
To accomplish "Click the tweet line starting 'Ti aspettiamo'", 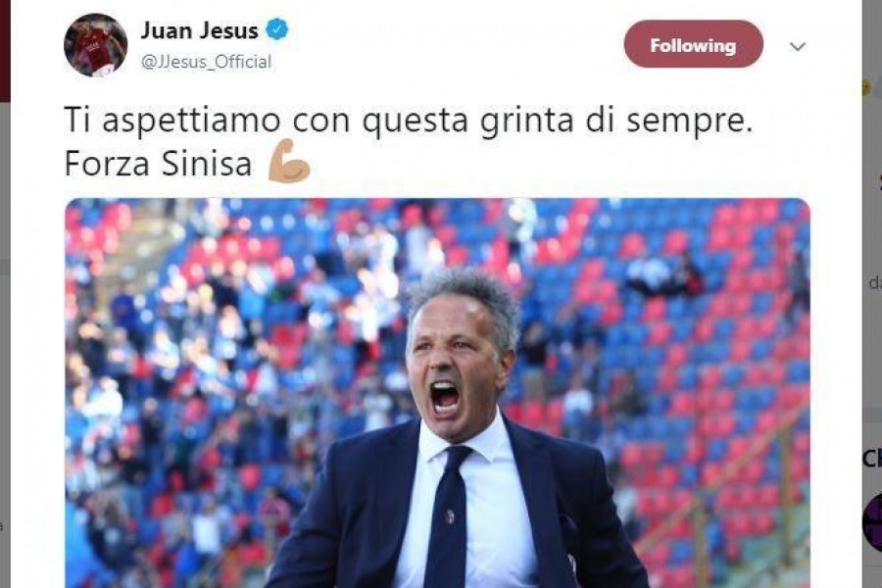I will (x=409, y=120).
